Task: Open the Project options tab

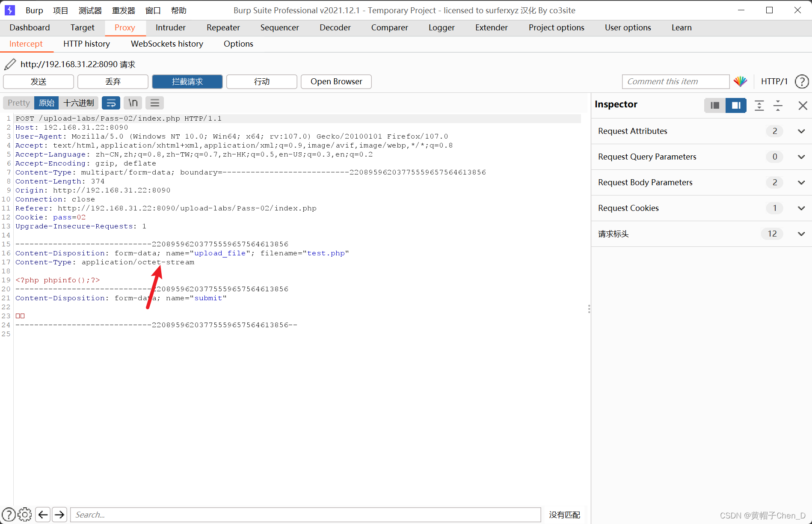Action: (x=556, y=27)
